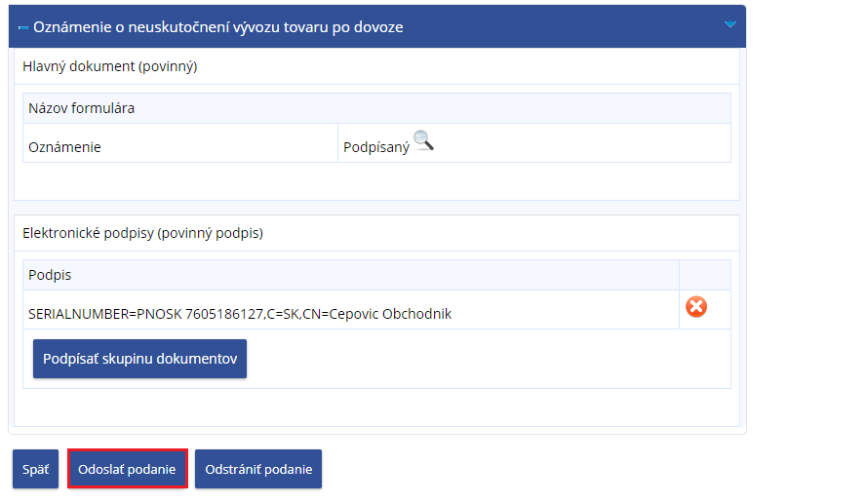Screen dimensions: 866x504
Task: Toggle the header's right-side chevron arrow
Action: [x=730, y=24]
